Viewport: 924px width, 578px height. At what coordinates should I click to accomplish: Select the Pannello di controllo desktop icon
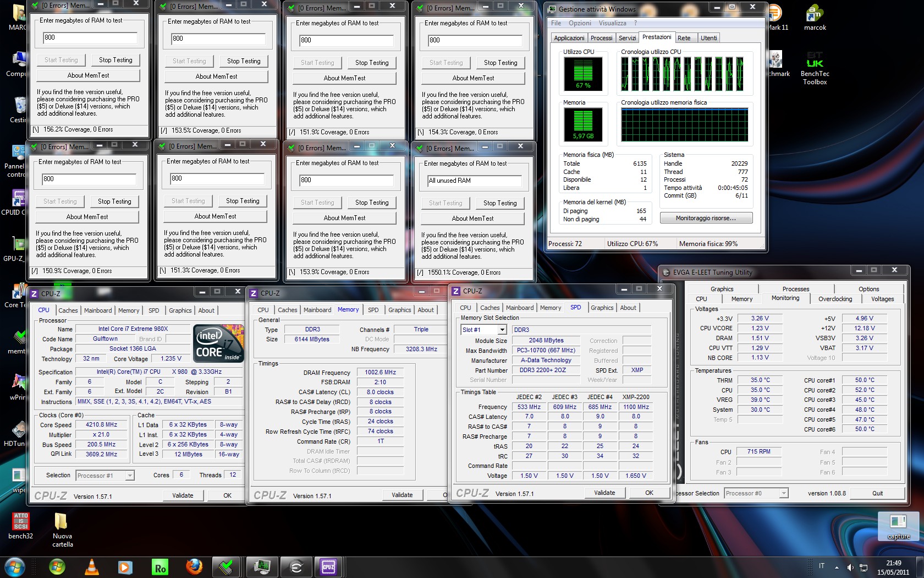(15, 161)
